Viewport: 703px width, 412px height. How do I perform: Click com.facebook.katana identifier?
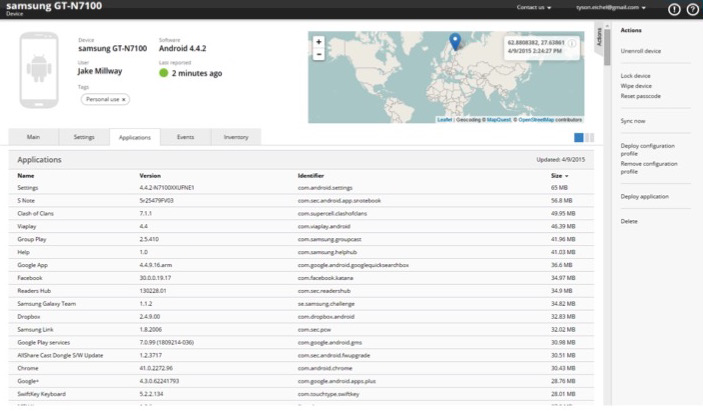pyautogui.click(x=325, y=278)
